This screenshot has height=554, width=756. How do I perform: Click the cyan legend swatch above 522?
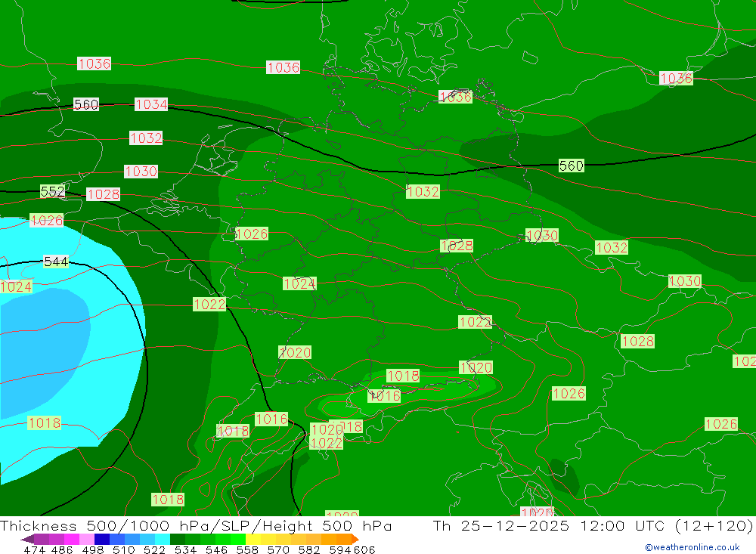(x=163, y=539)
